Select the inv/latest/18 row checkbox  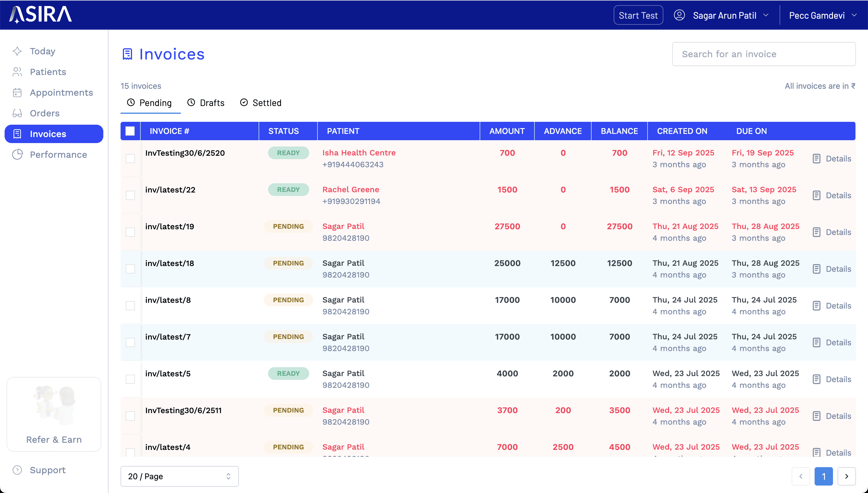point(130,269)
